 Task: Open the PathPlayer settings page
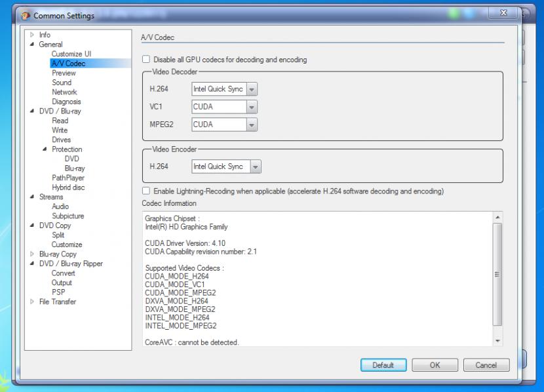(x=68, y=178)
